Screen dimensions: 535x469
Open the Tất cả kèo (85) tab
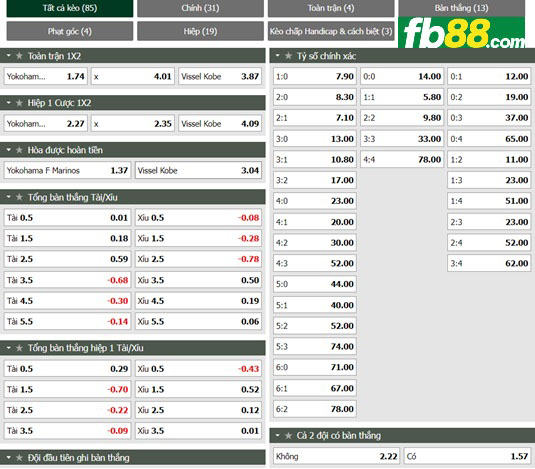[x=70, y=8]
